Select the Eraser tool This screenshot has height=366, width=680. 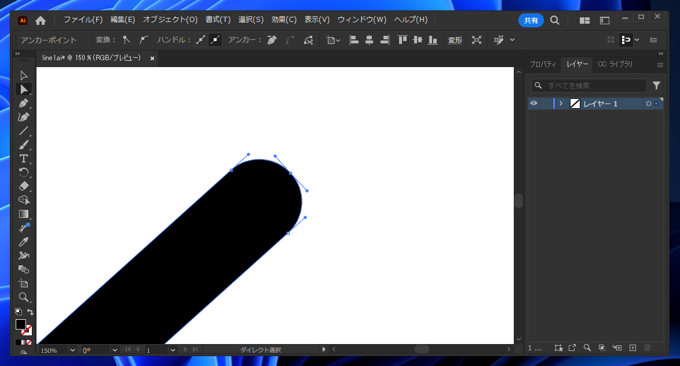click(23, 186)
